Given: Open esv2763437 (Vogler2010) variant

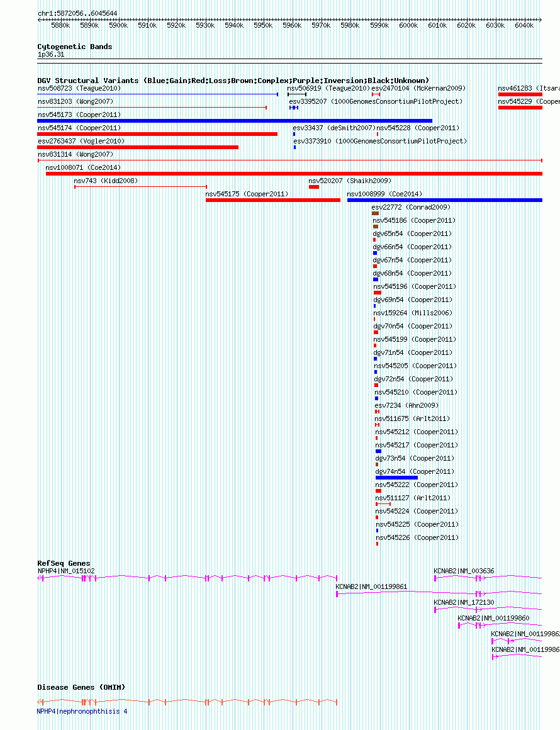Looking at the screenshot, I should (x=81, y=140).
